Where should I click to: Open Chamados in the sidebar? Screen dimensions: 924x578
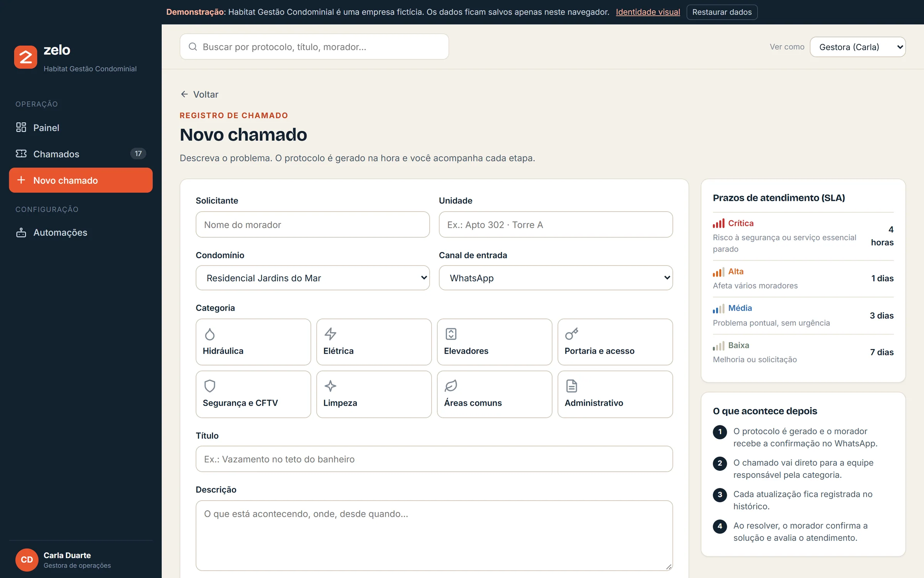81,154
